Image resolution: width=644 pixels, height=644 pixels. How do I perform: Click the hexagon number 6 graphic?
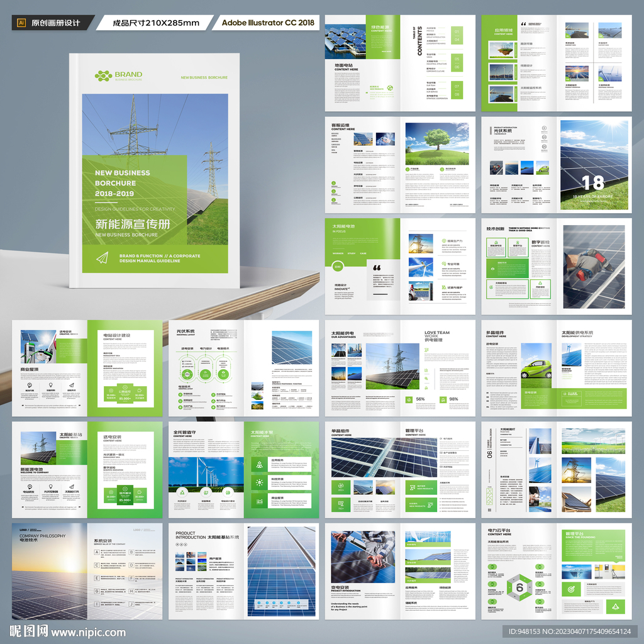point(519,587)
